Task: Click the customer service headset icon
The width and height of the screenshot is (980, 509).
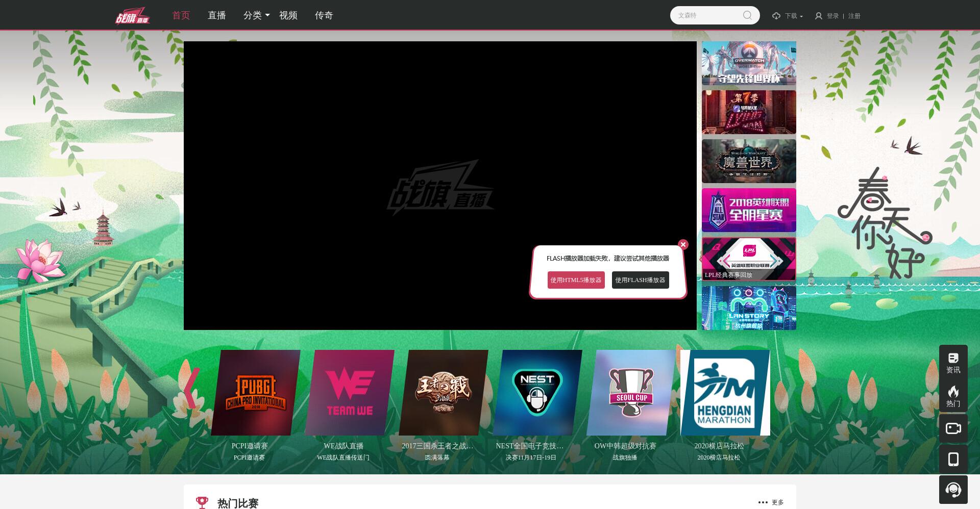Action: 953,490
